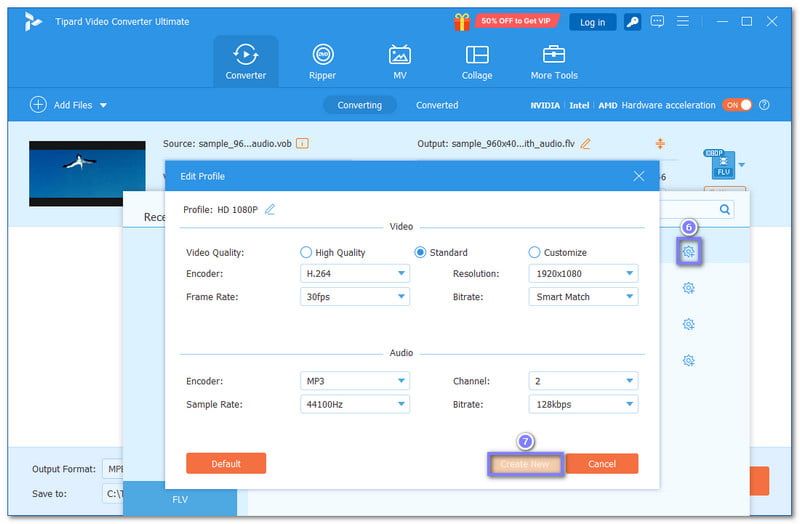Click the gift box icon

462,22
